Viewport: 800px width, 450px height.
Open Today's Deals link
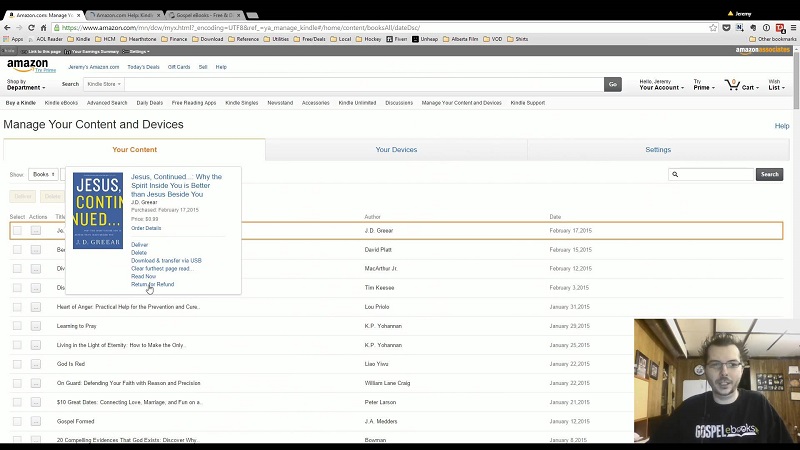pos(143,67)
